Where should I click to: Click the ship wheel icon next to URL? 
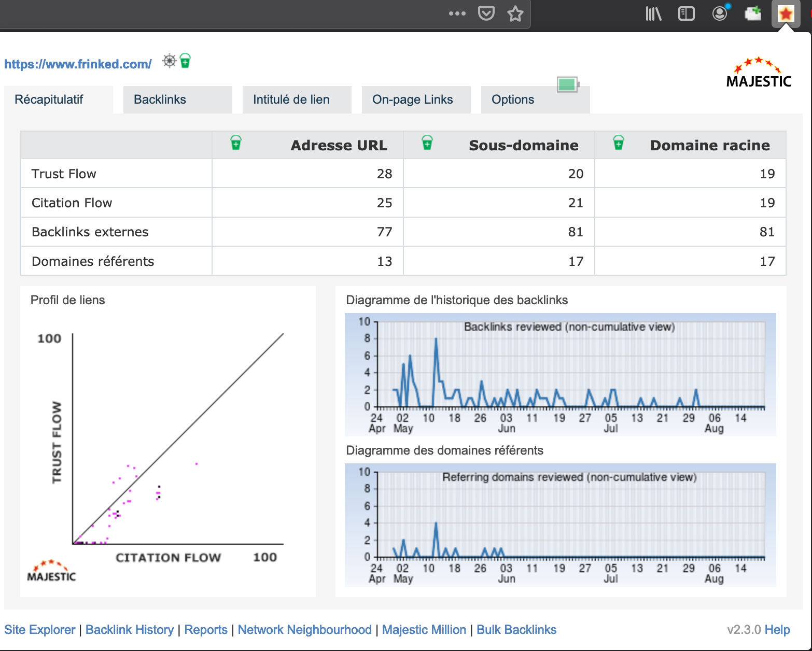coord(170,61)
